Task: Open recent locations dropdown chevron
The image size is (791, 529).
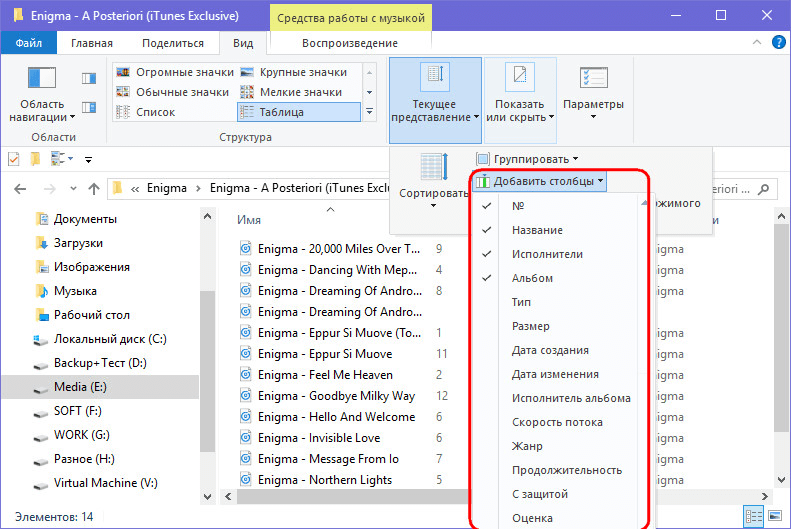Action: pyautogui.click(x=73, y=189)
